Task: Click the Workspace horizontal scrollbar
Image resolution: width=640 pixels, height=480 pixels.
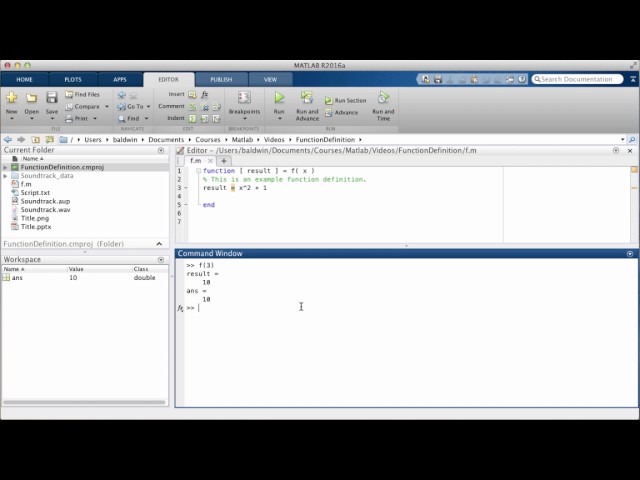Action: 84,402
